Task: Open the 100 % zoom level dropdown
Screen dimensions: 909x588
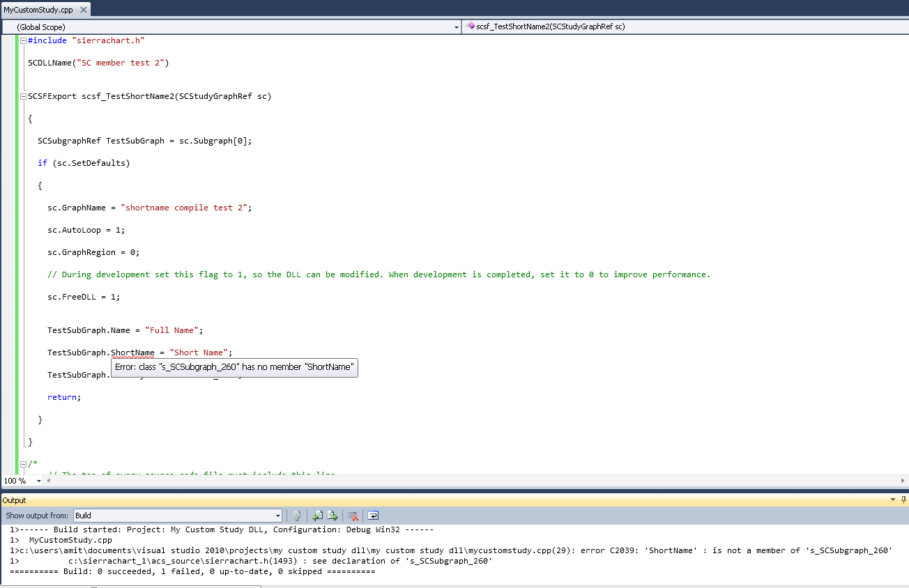Action: (x=38, y=481)
